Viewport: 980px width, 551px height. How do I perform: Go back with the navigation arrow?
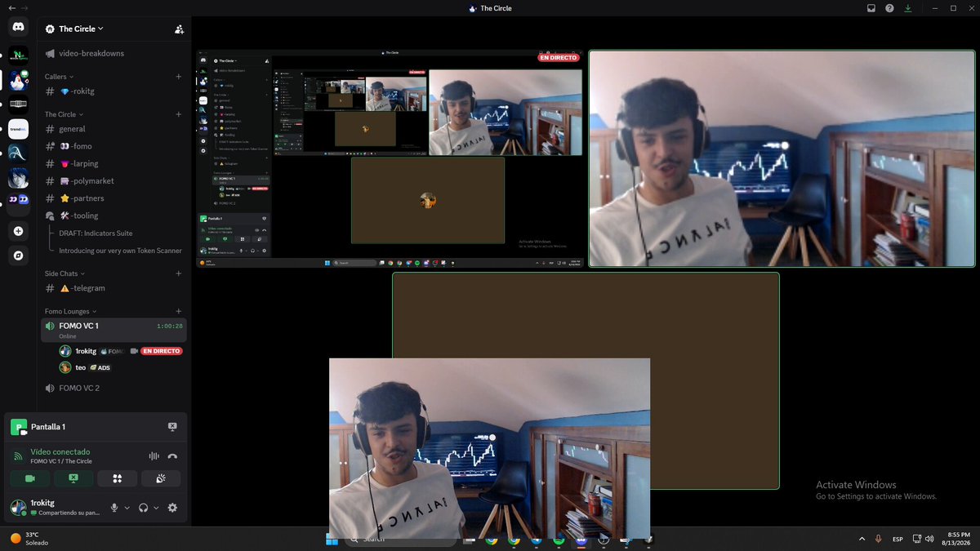(x=11, y=8)
